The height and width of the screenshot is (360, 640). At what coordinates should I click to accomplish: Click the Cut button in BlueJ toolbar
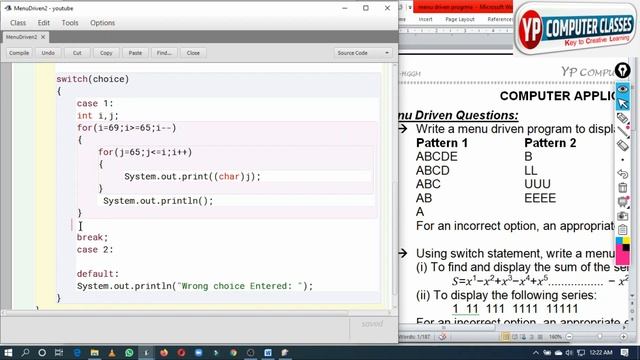point(77,53)
